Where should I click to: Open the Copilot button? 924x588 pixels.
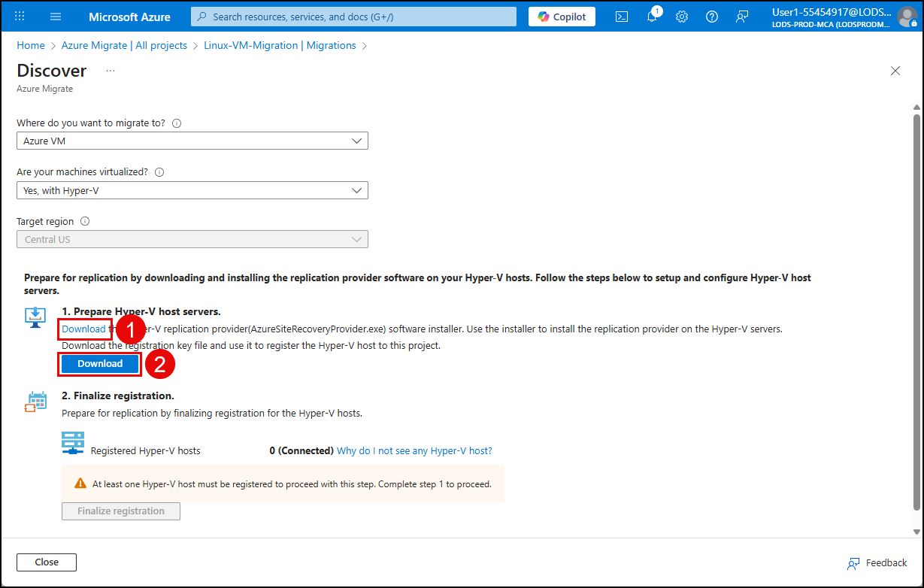pos(562,17)
